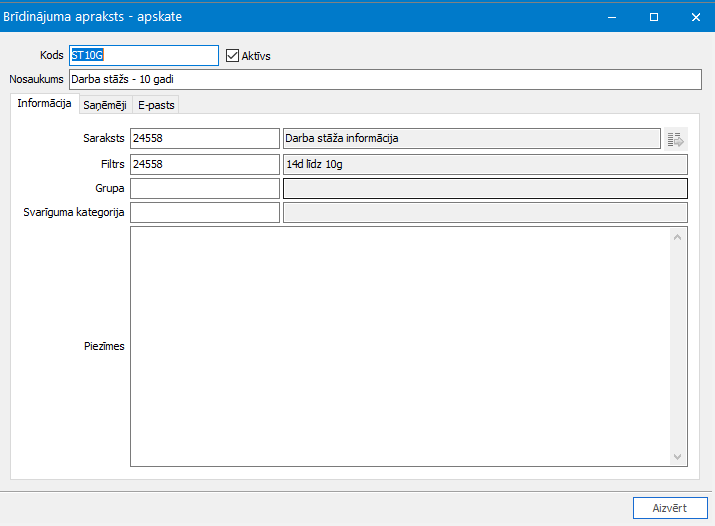
Task: Select the E-pasts tab
Action: pos(155,105)
